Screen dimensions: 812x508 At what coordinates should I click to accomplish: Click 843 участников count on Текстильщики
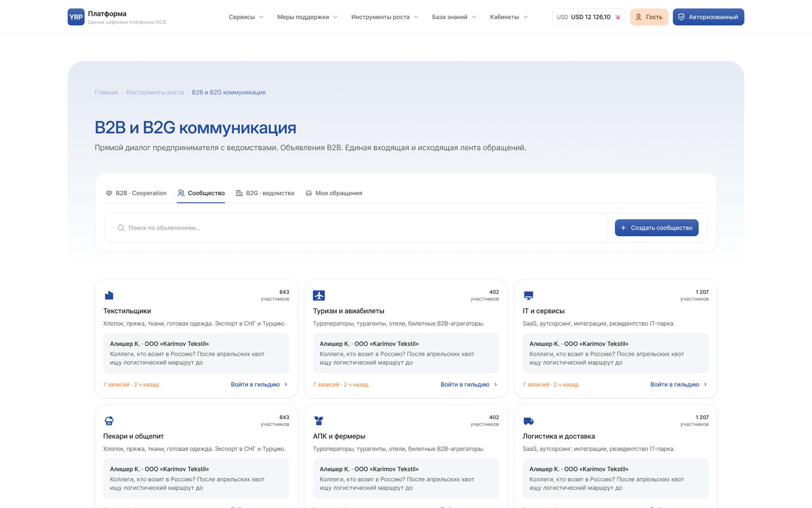pyautogui.click(x=275, y=295)
